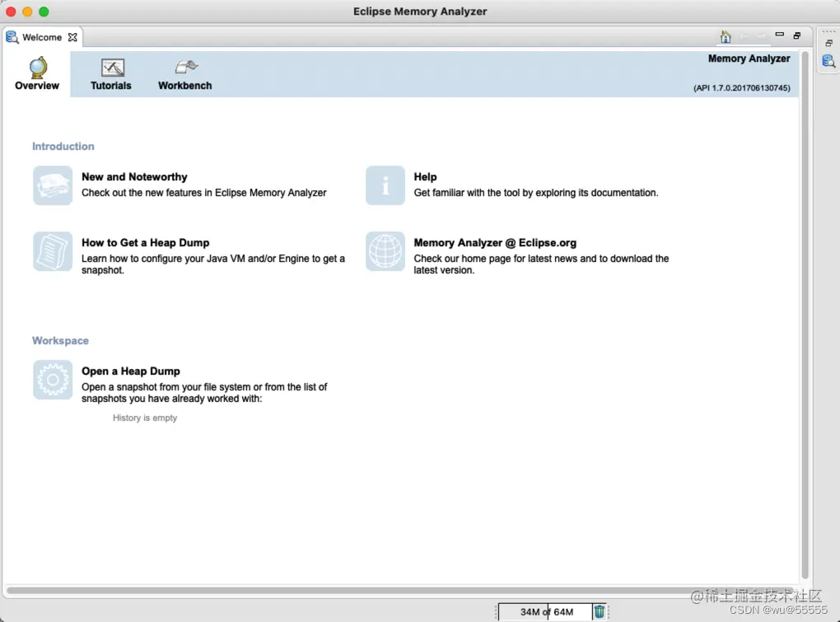Click the Home icon in the Welcome toolbar
Screen dimensions: 840x622
point(726,36)
